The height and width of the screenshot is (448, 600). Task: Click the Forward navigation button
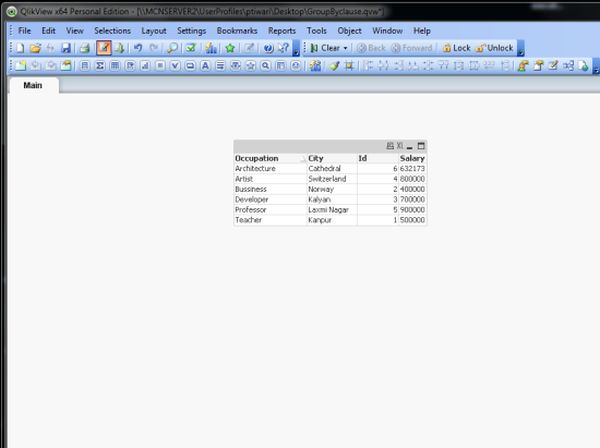click(412, 48)
